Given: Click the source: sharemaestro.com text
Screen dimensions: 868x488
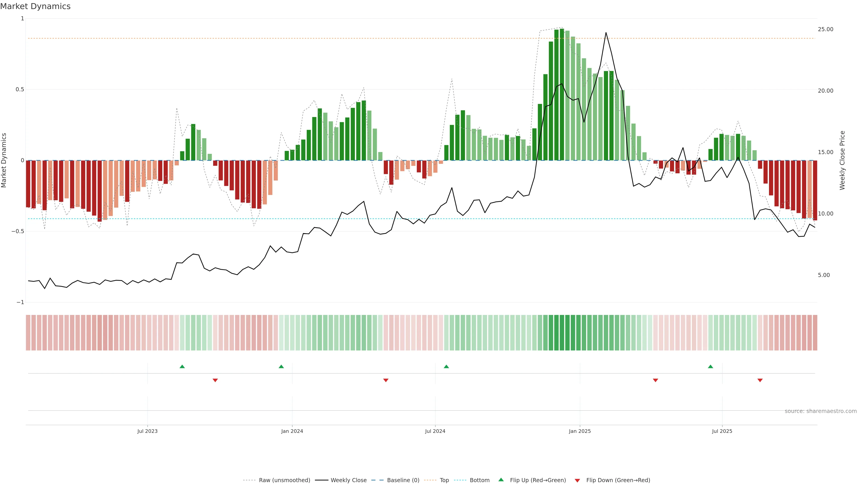Looking at the screenshot, I should click(821, 411).
